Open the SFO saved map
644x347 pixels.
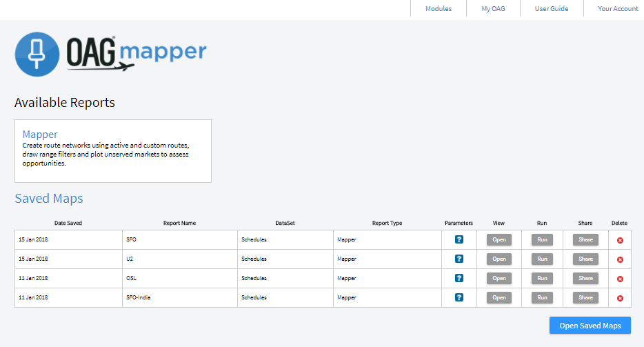pyautogui.click(x=499, y=239)
